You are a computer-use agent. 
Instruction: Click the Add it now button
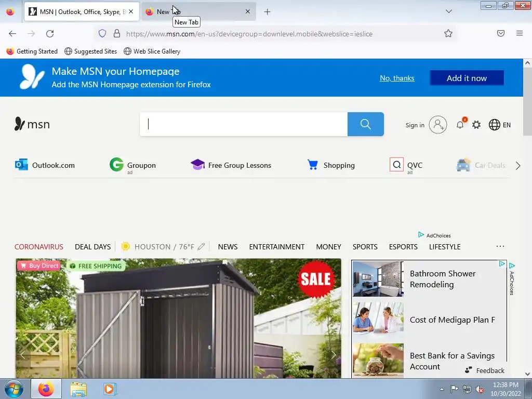(x=467, y=78)
